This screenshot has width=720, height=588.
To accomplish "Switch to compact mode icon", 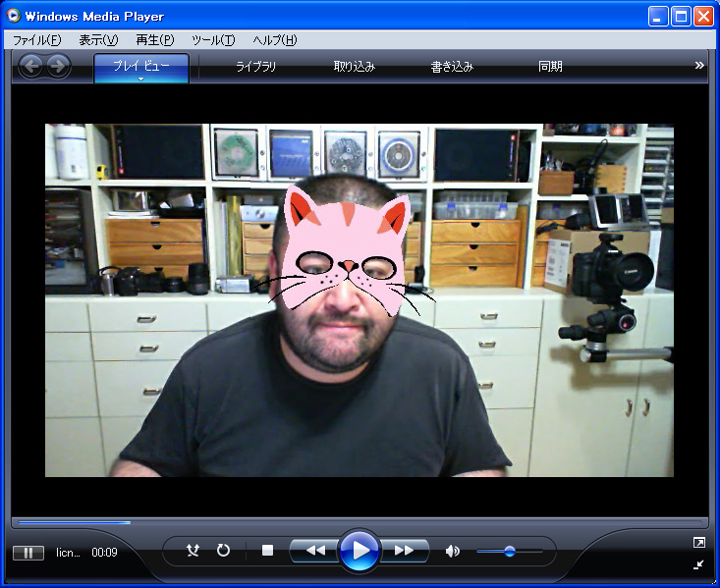I will click(698, 564).
